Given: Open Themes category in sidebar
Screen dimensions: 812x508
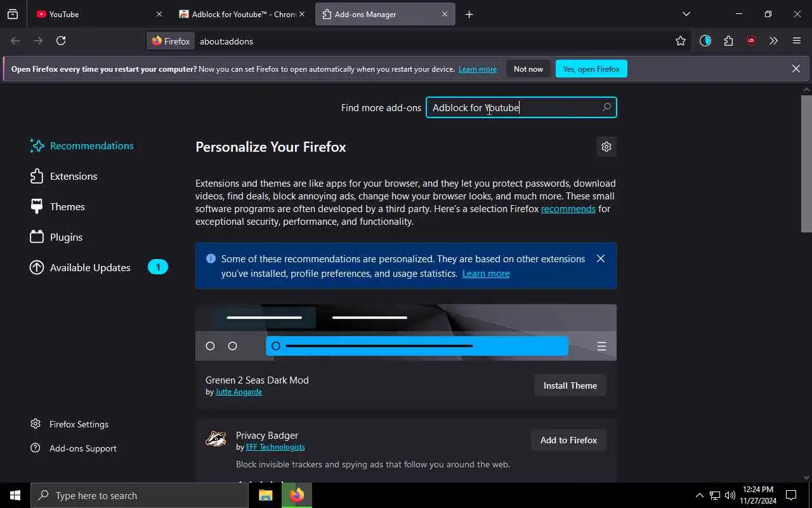Looking at the screenshot, I should click(x=57, y=206).
